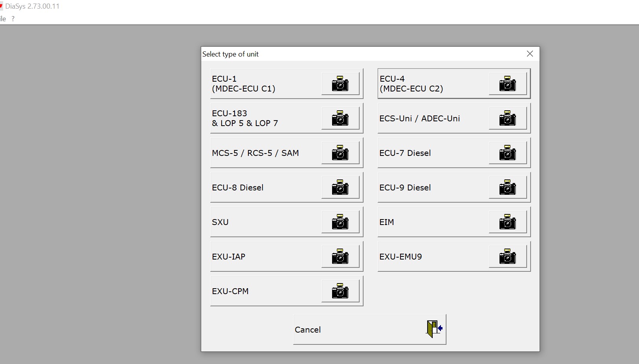Open the File menu in the menu bar

[x=3, y=18]
